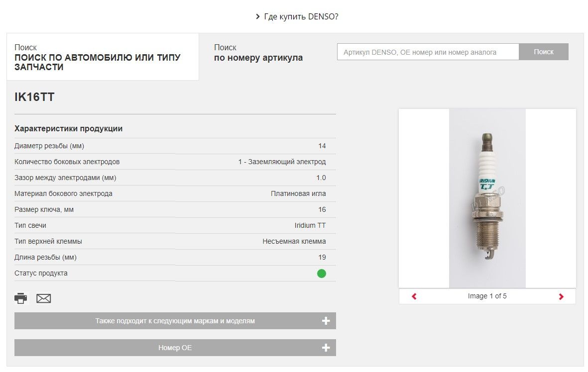The image size is (588, 372).
Task: Expand the Номер OE section label
Action: [175, 348]
